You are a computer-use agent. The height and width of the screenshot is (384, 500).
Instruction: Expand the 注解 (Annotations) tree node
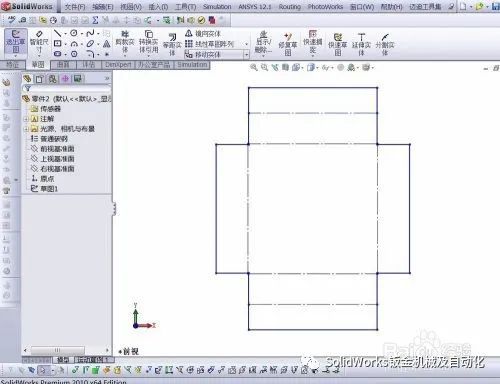(x=26, y=119)
